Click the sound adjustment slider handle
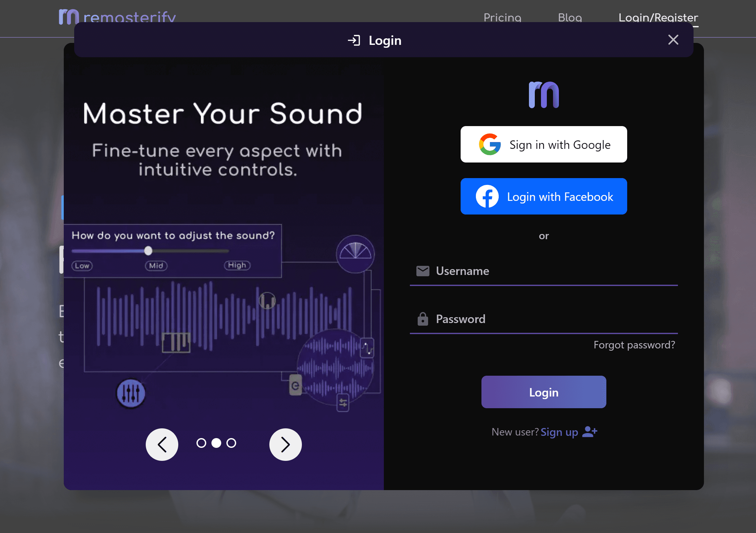The height and width of the screenshot is (533, 756). pyautogui.click(x=148, y=251)
